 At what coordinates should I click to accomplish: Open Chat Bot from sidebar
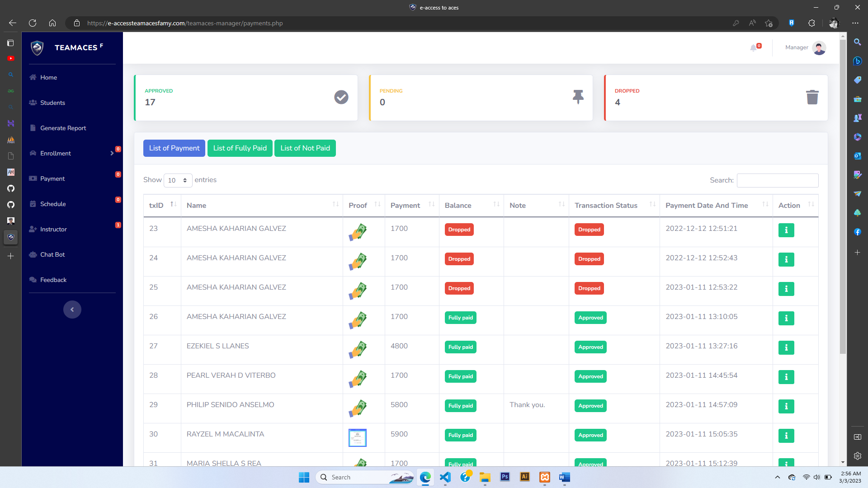(52, 254)
